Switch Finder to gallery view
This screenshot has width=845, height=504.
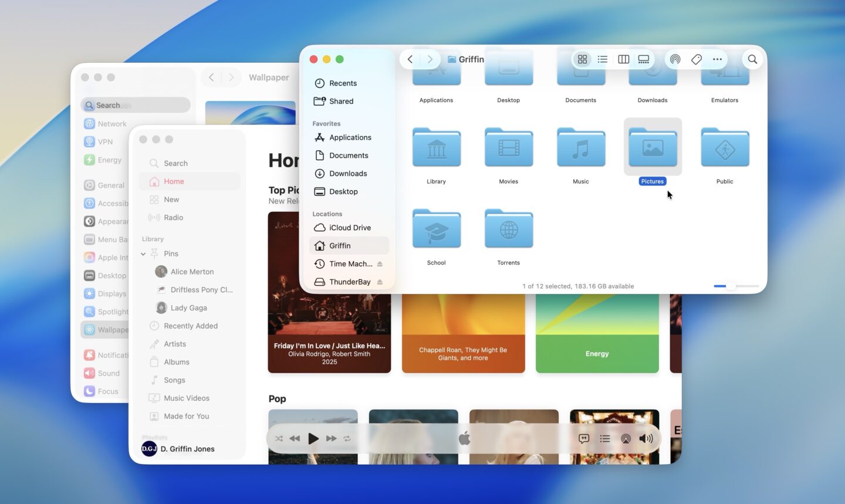(643, 59)
